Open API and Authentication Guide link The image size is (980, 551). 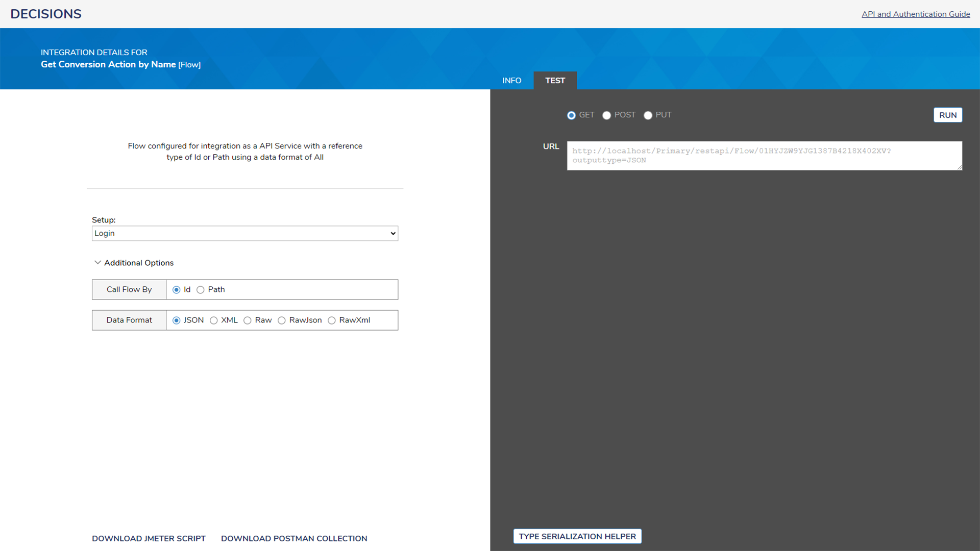click(916, 14)
